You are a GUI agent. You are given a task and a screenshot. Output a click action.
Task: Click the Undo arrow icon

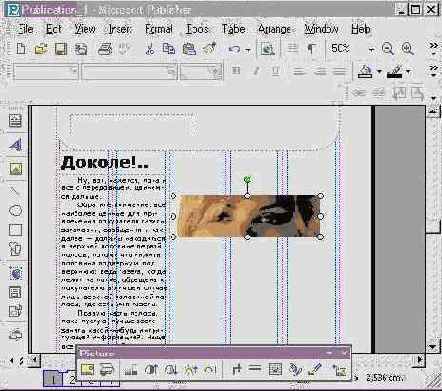234,49
